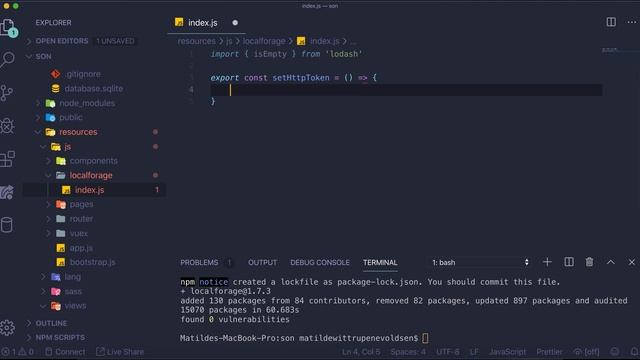This screenshot has width=640, height=360.
Task: Switch to the OUTPUT panel tab
Action: click(262, 262)
